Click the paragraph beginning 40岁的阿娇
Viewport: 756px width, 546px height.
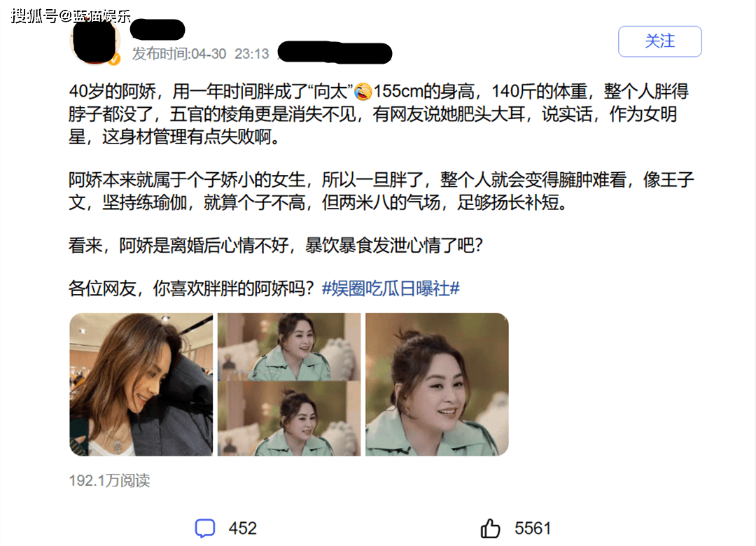tap(379, 114)
